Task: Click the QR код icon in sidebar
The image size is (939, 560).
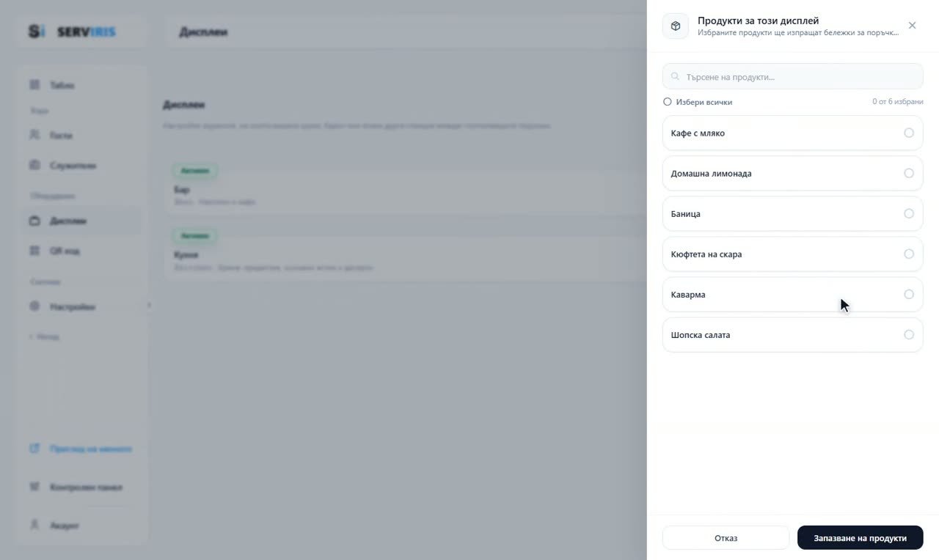Action: coord(34,251)
